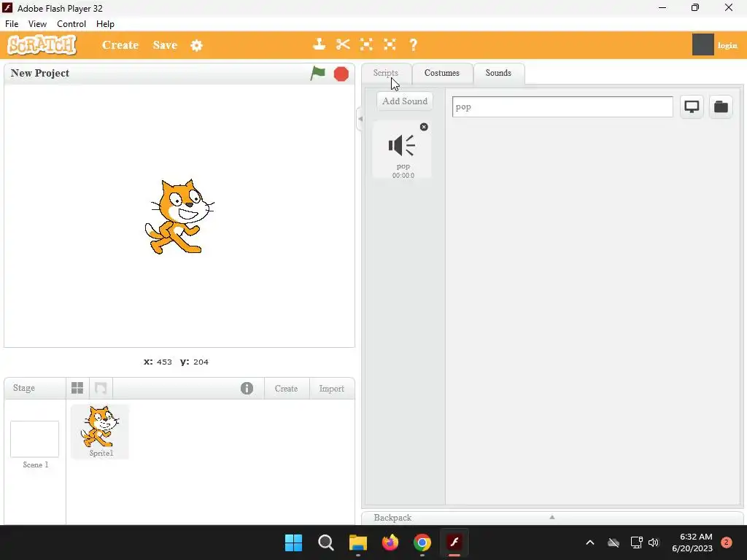The height and width of the screenshot is (560, 747).
Task: Import sound from computer monitor icon
Action: (x=692, y=106)
